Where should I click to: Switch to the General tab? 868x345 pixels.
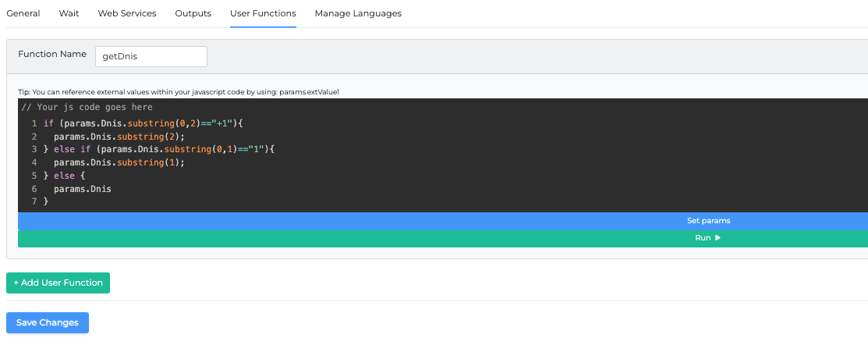(x=23, y=13)
